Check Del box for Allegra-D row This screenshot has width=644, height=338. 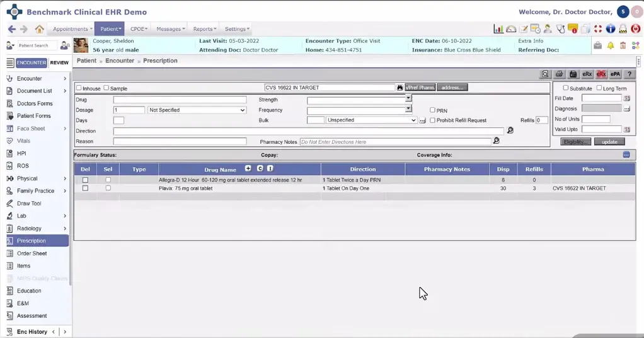click(86, 180)
